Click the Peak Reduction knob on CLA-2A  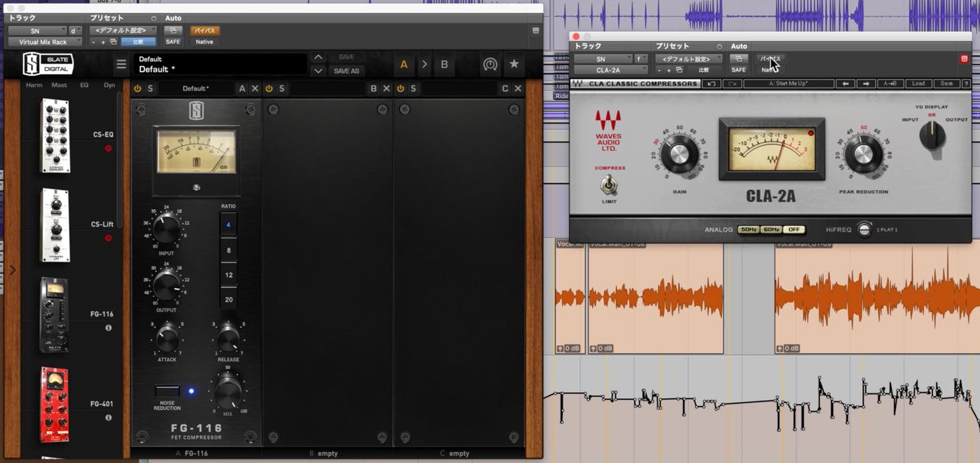[863, 154]
